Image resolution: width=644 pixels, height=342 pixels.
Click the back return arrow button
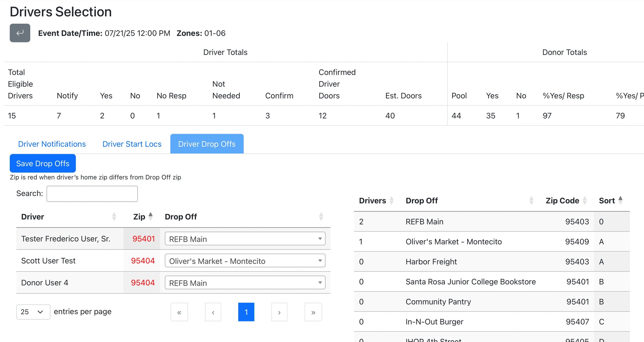tap(20, 33)
